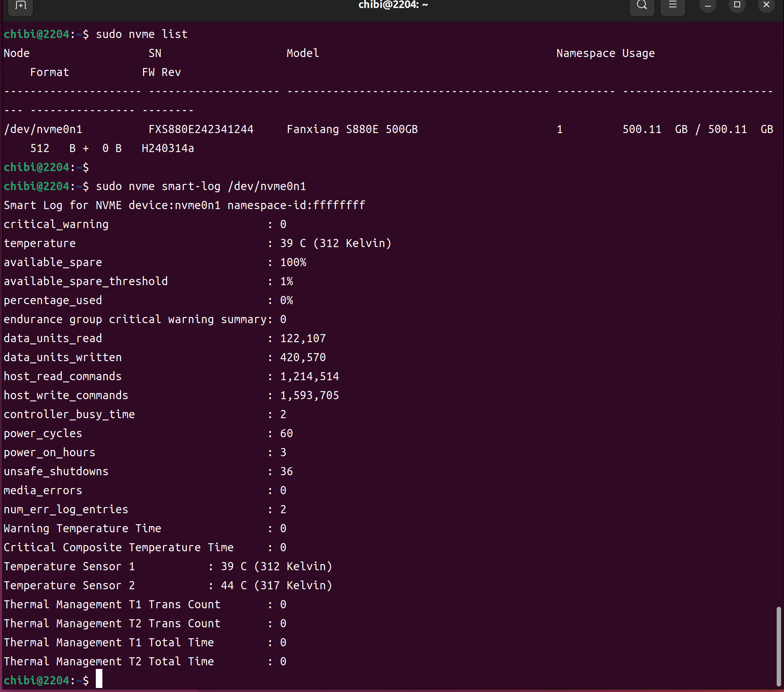This screenshot has width=784, height=692.
Task: Click the data_units_written value 420,570
Action: click(x=303, y=357)
